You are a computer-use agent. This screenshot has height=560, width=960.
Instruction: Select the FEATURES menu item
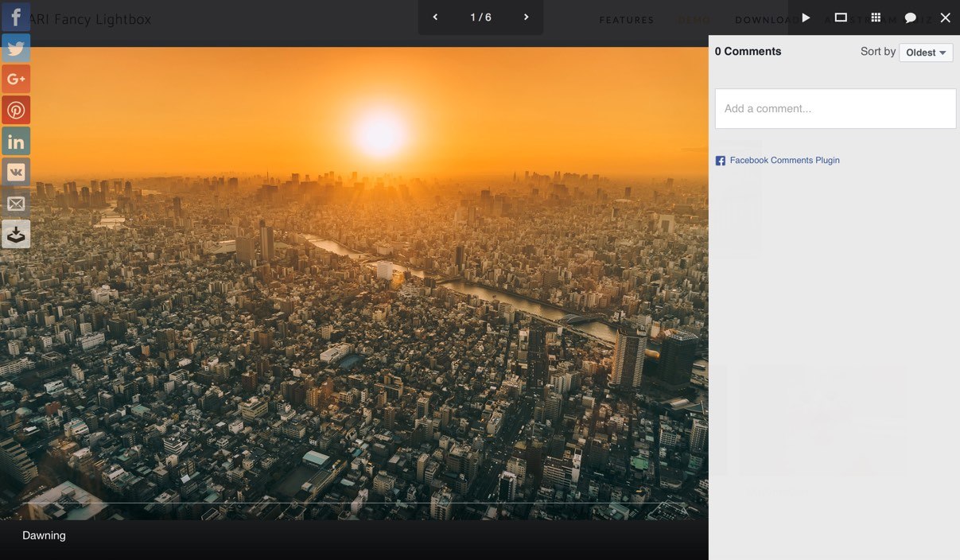[626, 20]
